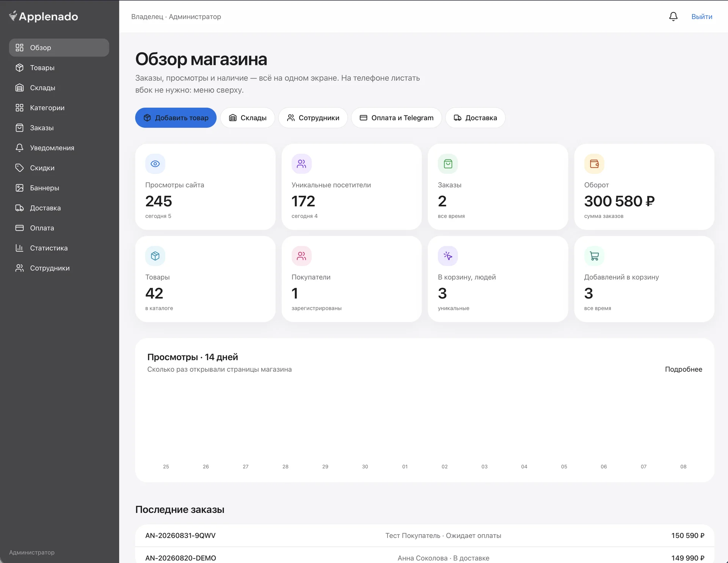Open Статистика in sidebar

point(59,248)
